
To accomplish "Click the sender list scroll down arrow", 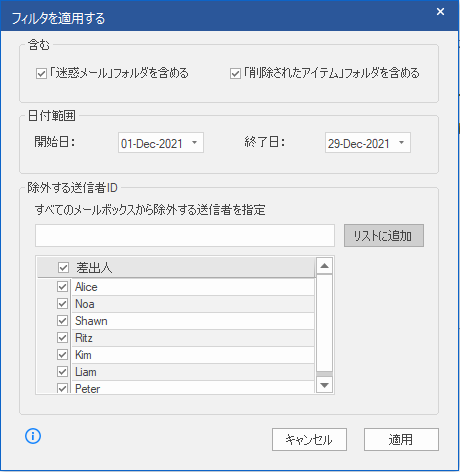I will pos(324,385).
